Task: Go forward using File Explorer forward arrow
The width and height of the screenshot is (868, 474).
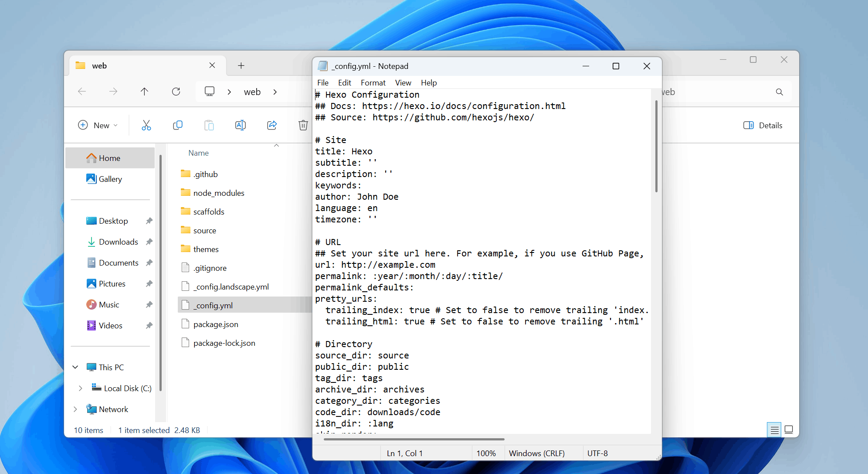Action: tap(113, 92)
